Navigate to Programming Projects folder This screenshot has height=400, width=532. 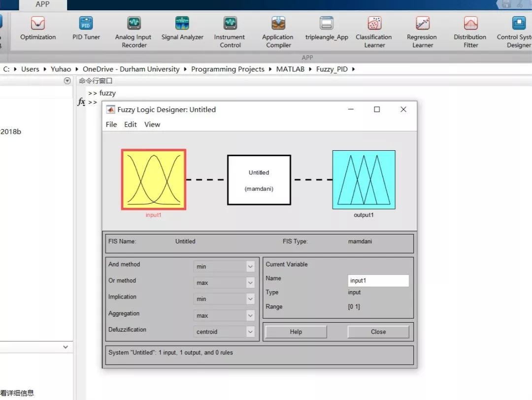point(228,69)
